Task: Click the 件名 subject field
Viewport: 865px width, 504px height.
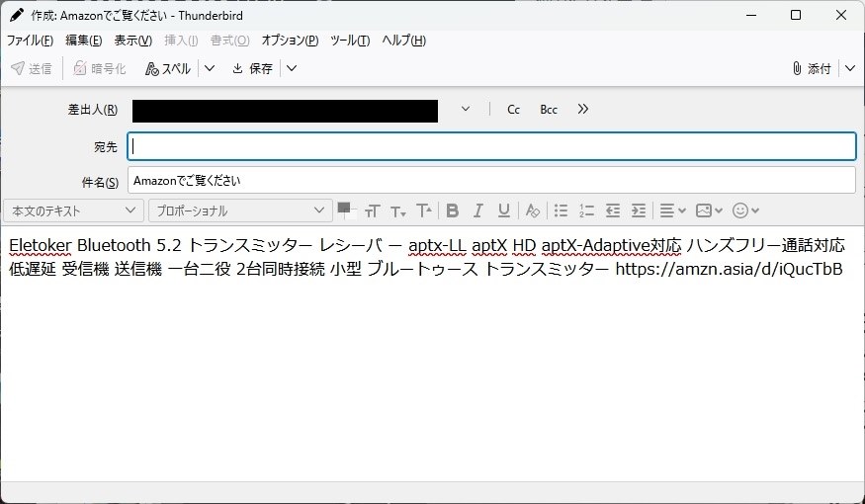Action: tap(491, 180)
